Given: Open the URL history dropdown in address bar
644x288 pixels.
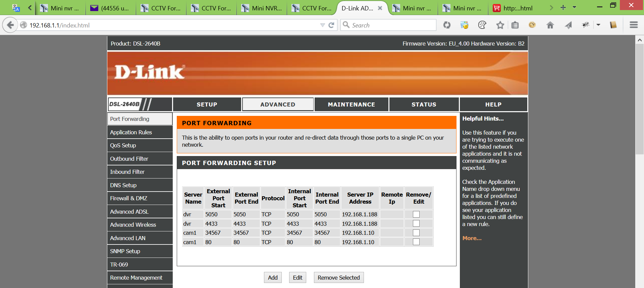Looking at the screenshot, I should [323, 25].
